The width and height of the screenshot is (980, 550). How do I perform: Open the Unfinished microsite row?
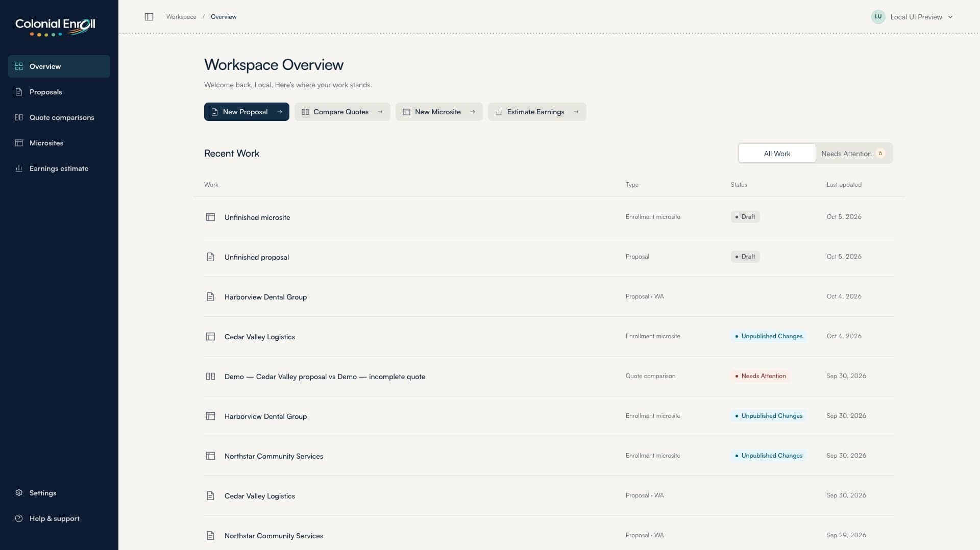pyautogui.click(x=549, y=217)
